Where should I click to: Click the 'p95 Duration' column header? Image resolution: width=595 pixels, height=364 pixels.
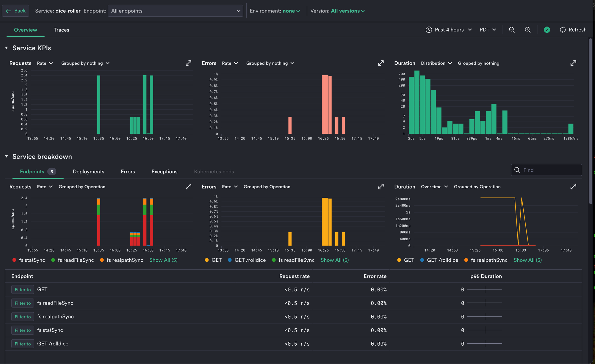click(x=486, y=276)
